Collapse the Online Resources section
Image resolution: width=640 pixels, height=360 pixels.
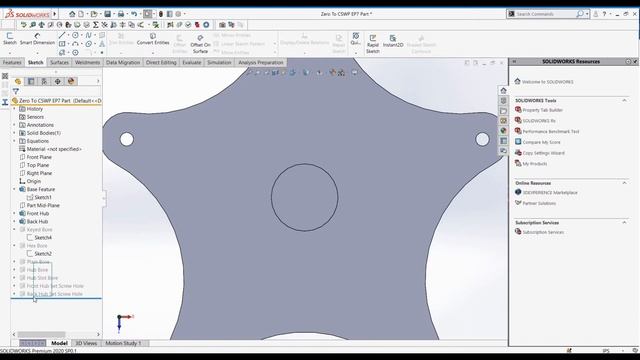click(x=624, y=183)
